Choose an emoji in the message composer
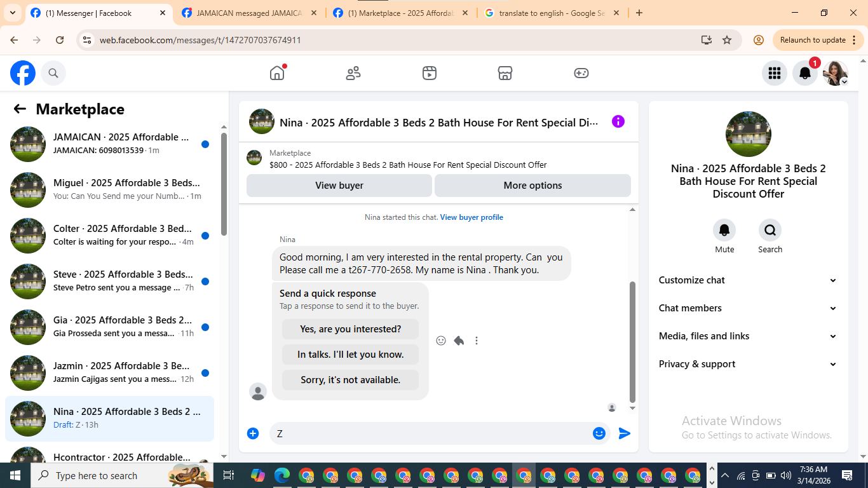Viewport: 868px width, 488px height. pos(599,433)
